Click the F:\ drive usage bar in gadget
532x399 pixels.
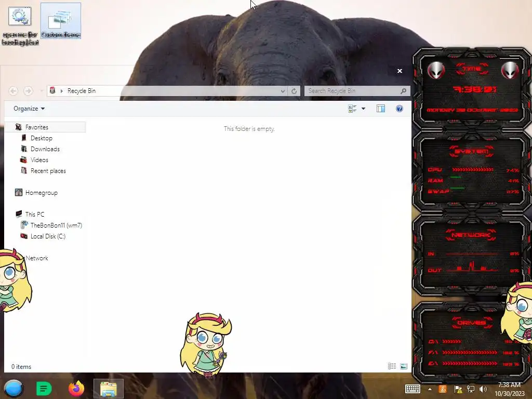470,353
